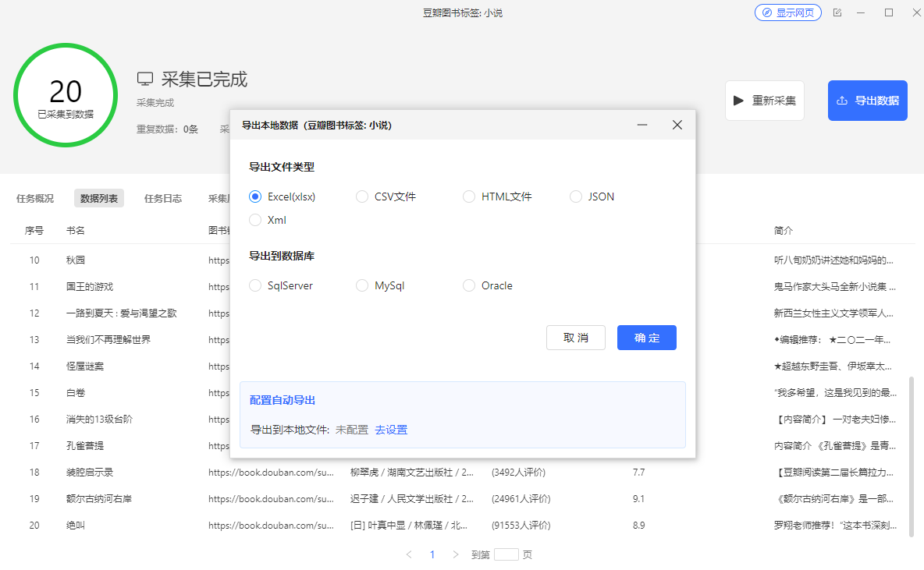Click the 重复数据: 0条 status text

point(167,129)
